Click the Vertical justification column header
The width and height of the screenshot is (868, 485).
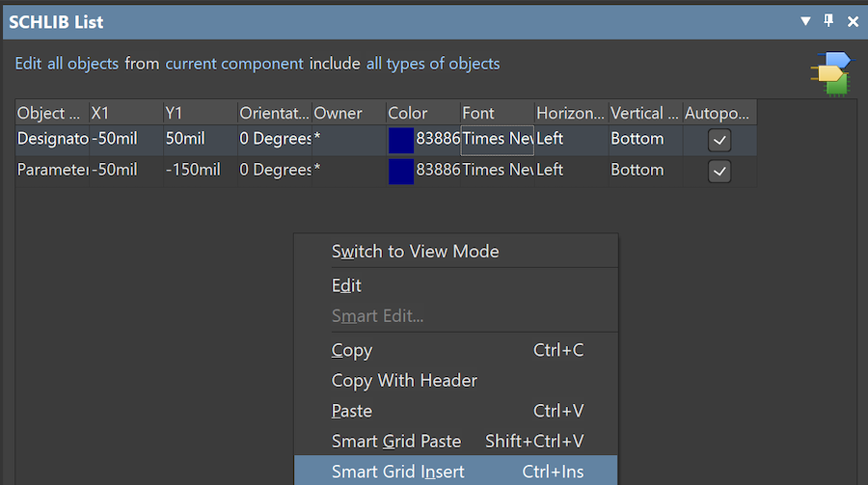coord(645,113)
